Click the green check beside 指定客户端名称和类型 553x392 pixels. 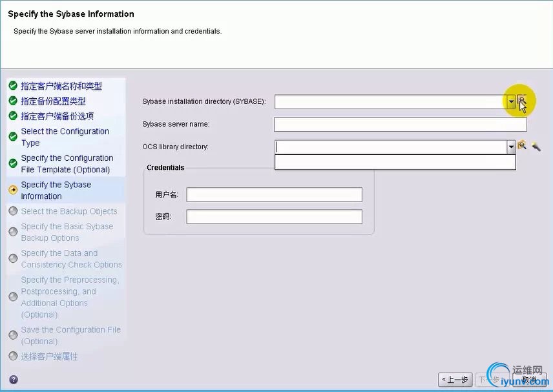coord(13,86)
